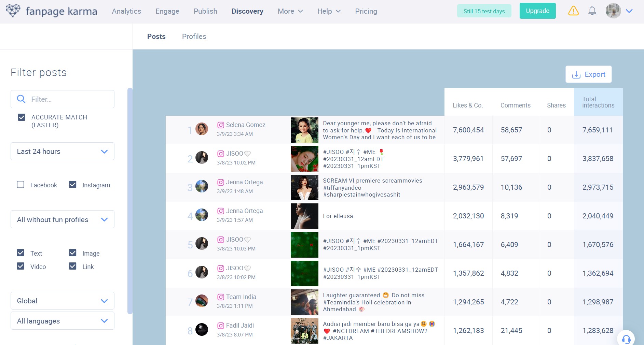Click Instagram icon in row 6 JISOO
Viewport: 644px width, 345px height.
[x=221, y=268]
